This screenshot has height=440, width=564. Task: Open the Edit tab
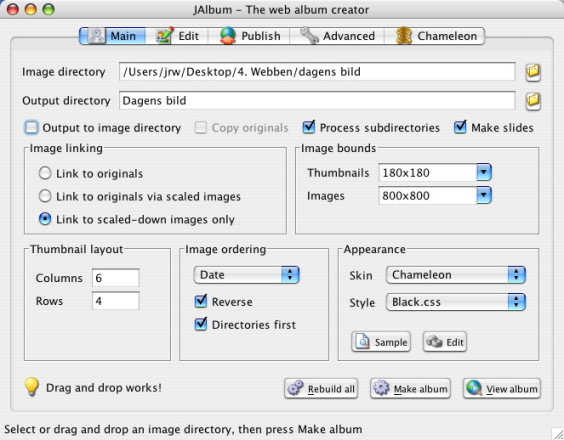click(x=177, y=36)
